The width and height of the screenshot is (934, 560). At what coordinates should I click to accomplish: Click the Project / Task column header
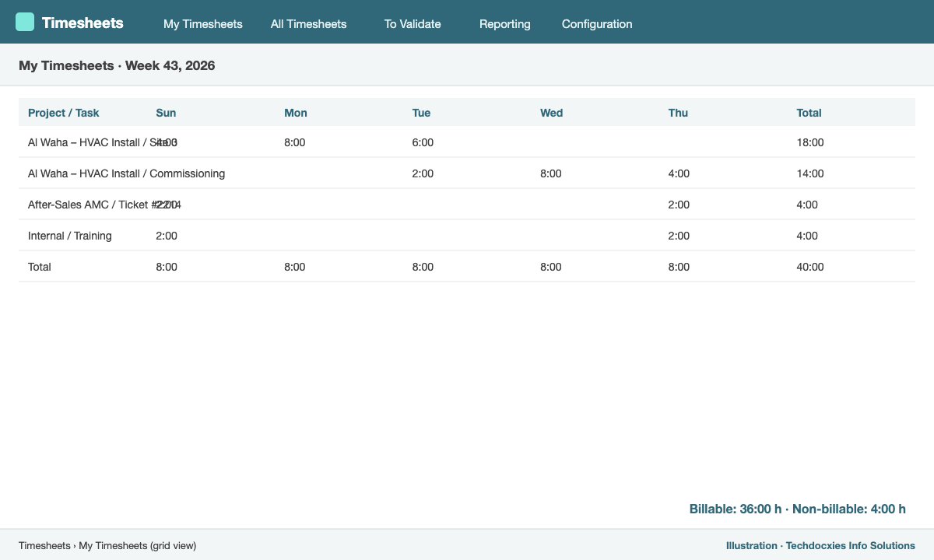point(64,113)
